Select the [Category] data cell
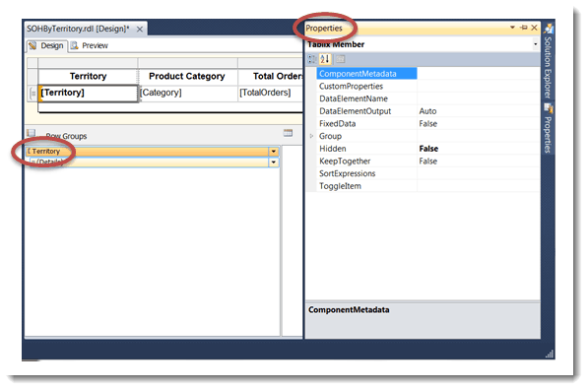Viewport: 588px width, 390px height. [x=188, y=93]
